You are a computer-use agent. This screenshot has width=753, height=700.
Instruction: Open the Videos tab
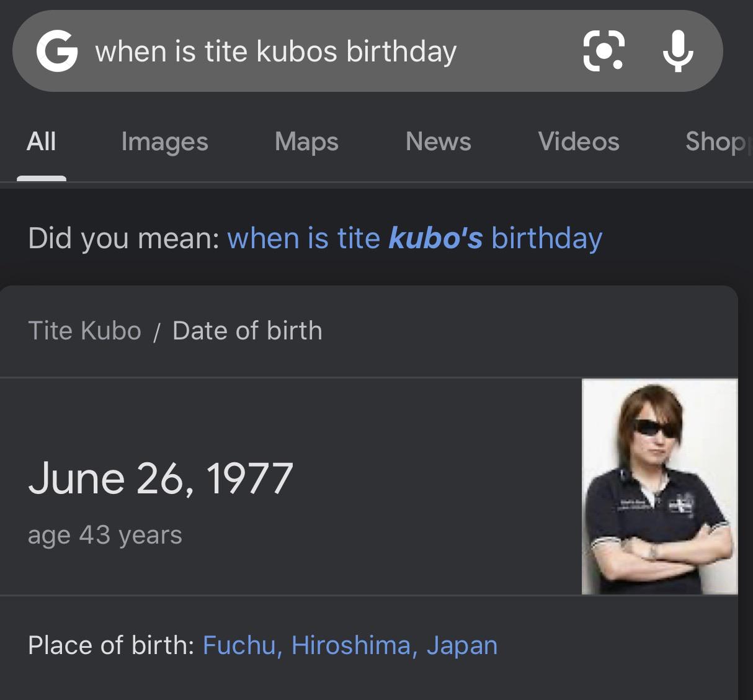pyautogui.click(x=579, y=141)
